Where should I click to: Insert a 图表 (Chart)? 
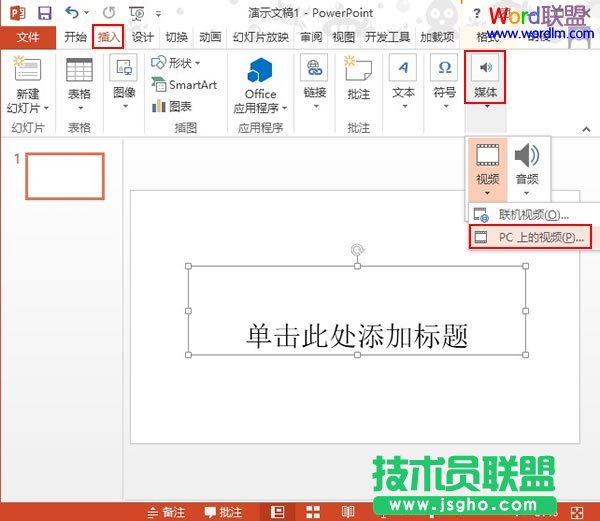[171, 106]
